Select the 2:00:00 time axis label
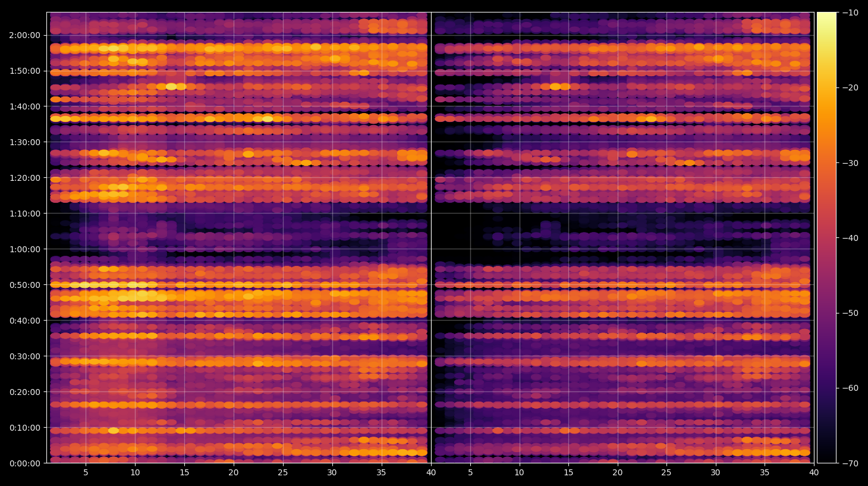 click(24, 35)
